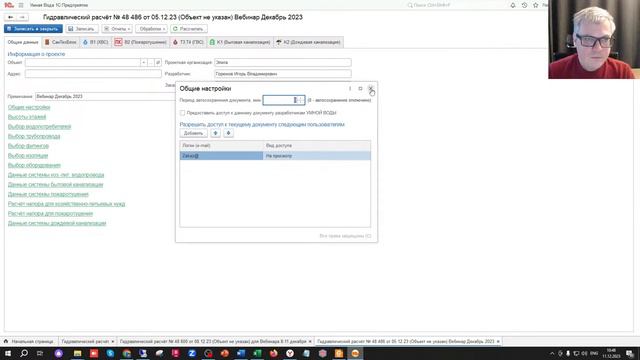
Task: Switch to the К1 (Бытовая канализация) tab
Action: [x=240, y=42]
